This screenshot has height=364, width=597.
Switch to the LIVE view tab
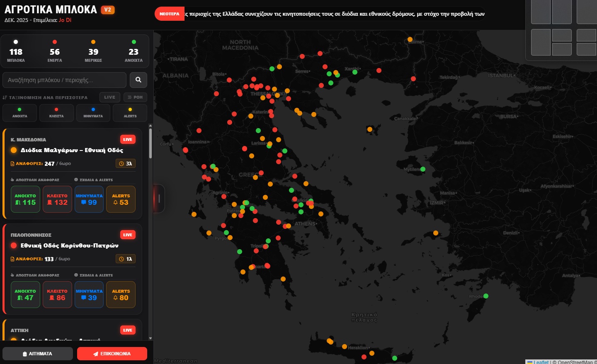pyautogui.click(x=110, y=97)
